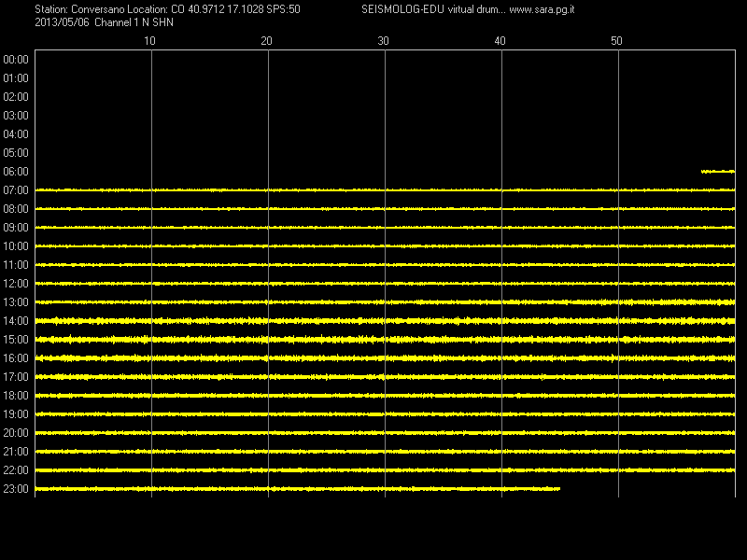Open the www.sara.pg.it website text

542,9
